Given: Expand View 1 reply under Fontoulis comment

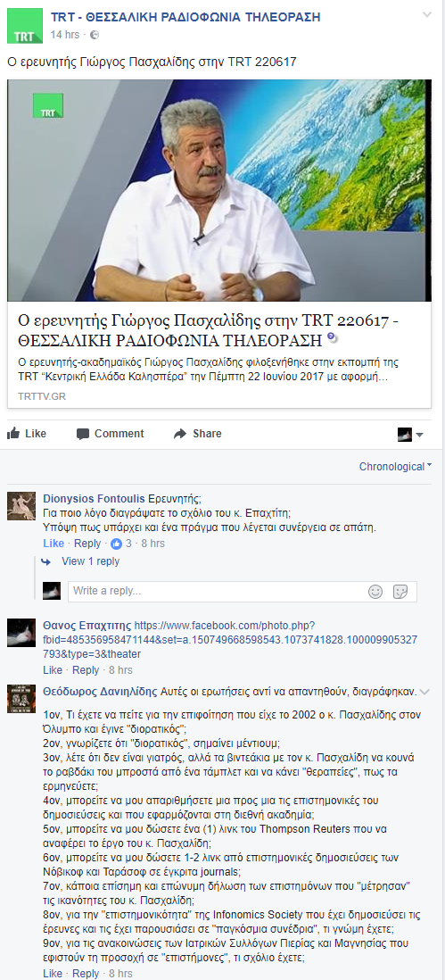Looking at the screenshot, I should point(90,561).
